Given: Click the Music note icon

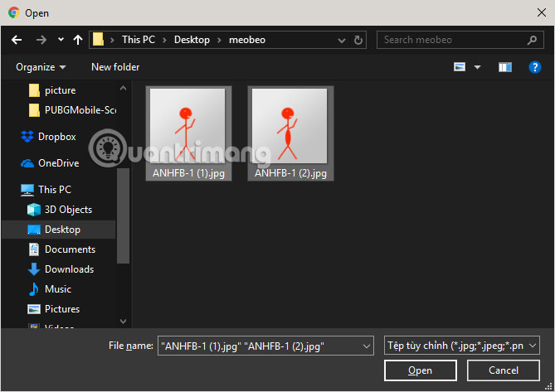Looking at the screenshot, I should [x=34, y=289].
